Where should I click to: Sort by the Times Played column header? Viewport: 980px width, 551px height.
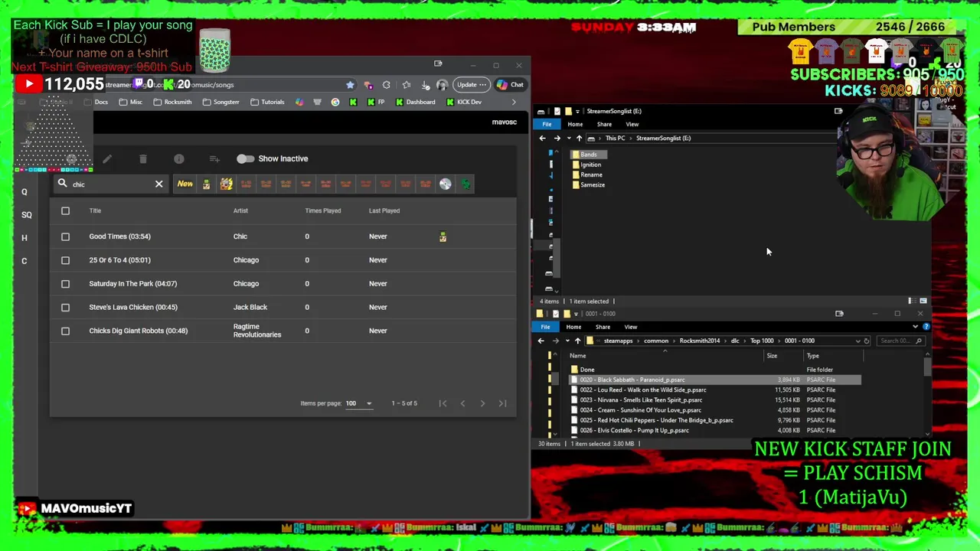323,210
